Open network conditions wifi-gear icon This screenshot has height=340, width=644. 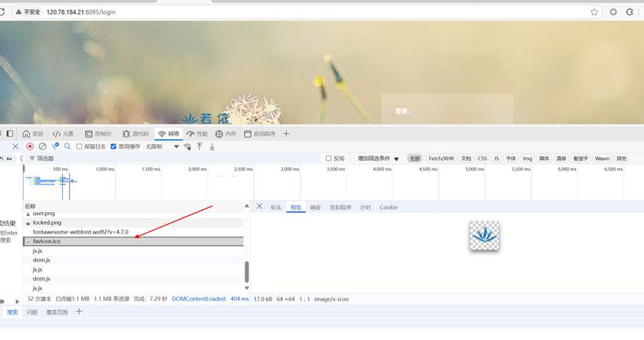coord(187,146)
